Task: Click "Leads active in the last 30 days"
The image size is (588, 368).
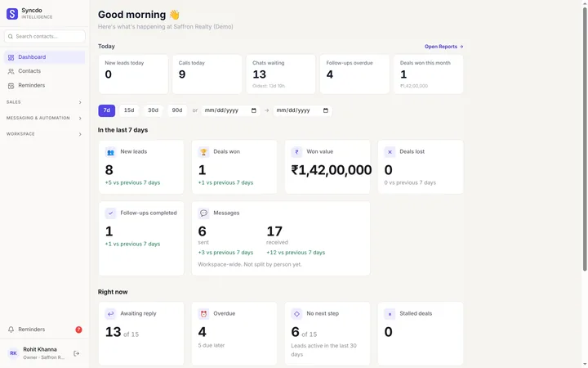Action: click(x=323, y=350)
